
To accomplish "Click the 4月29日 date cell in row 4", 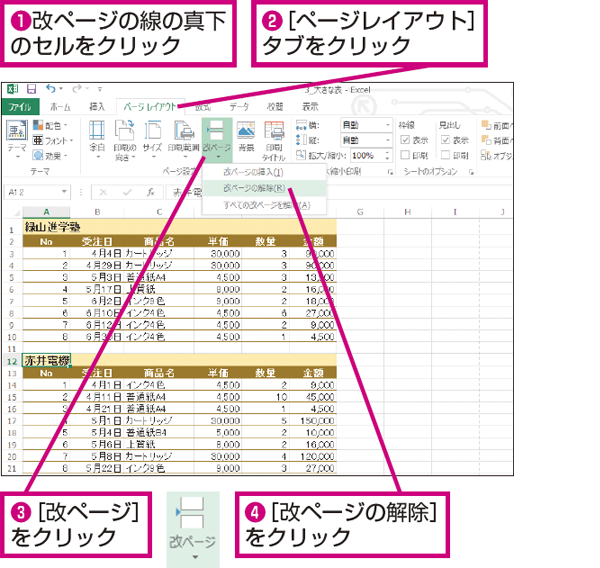I will pos(97,265).
